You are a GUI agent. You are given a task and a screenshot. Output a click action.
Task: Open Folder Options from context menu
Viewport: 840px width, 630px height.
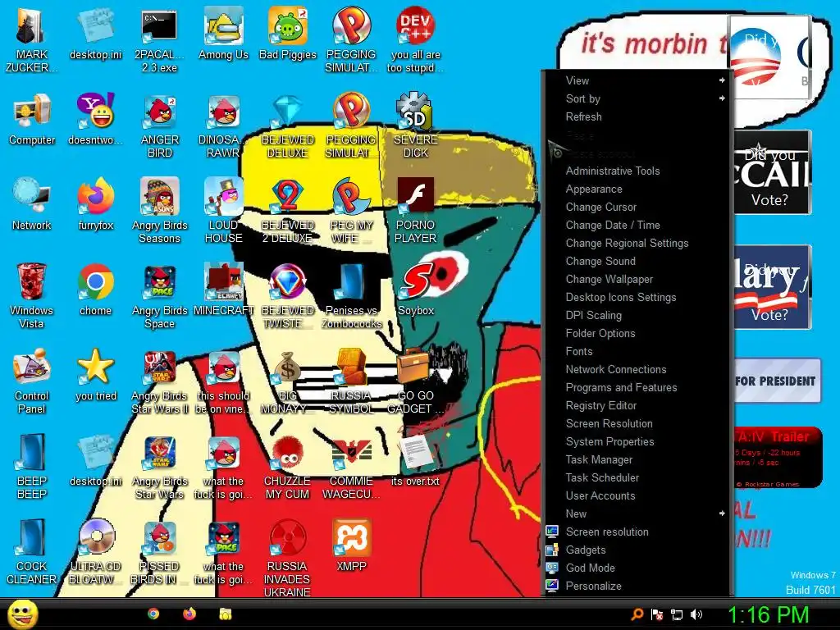coord(637,333)
